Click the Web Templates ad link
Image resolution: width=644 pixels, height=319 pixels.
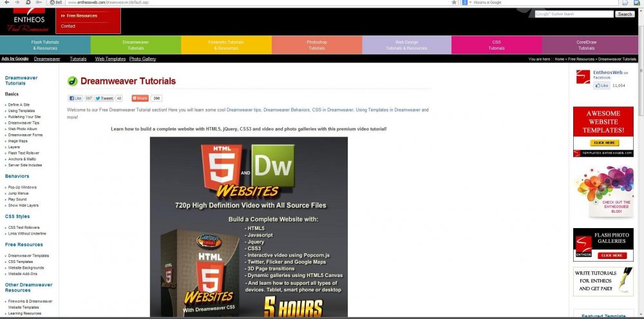pyautogui.click(x=110, y=59)
